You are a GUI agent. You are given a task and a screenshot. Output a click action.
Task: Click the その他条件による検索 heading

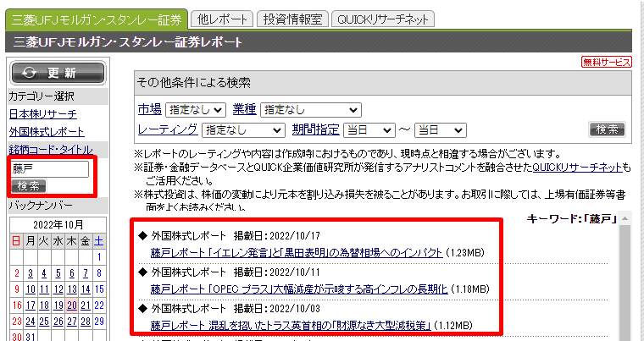pos(193,83)
